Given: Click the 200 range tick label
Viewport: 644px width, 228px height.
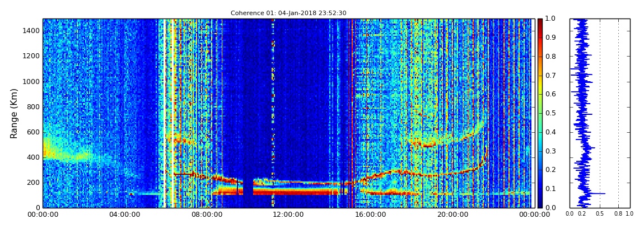Looking at the screenshot, I should pos(34,183).
